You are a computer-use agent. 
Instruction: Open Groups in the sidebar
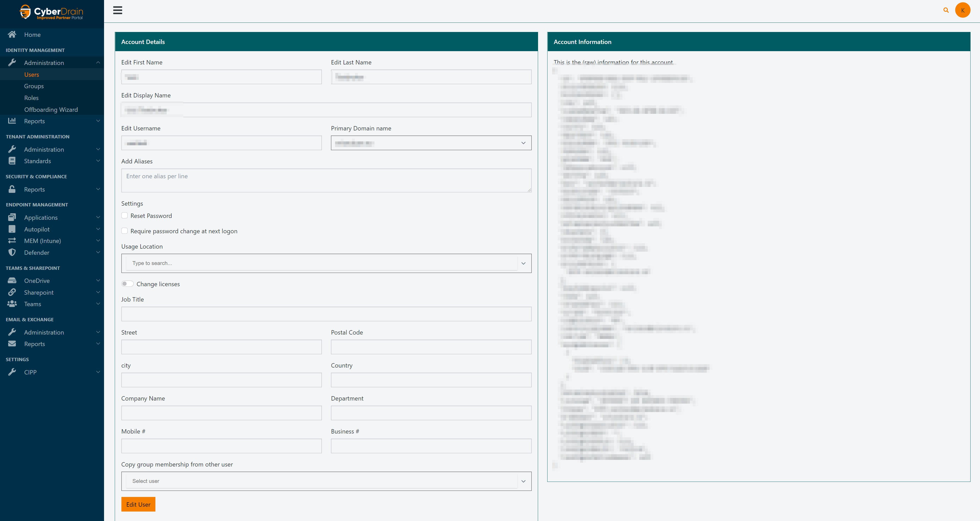tap(34, 86)
